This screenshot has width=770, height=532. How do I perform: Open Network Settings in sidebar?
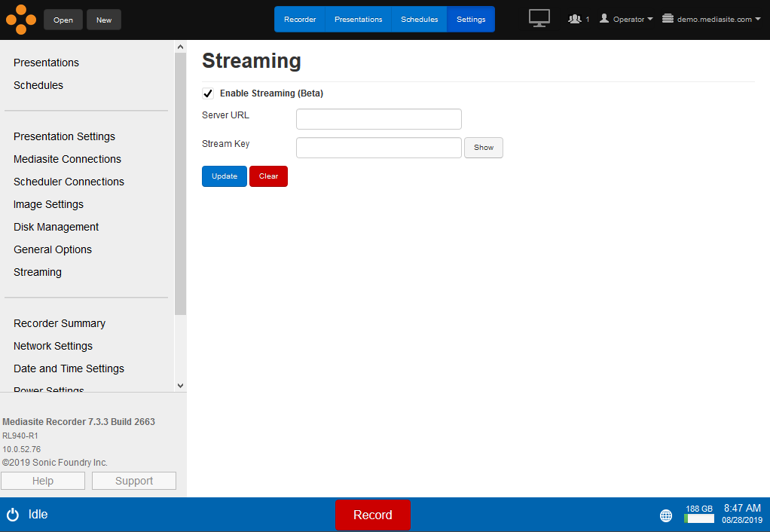(x=53, y=346)
